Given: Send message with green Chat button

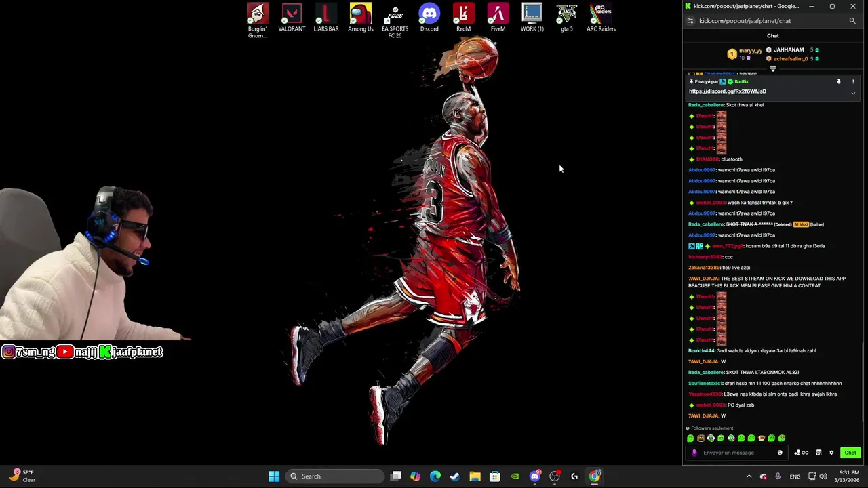Looking at the screenshot, I should point(850,453).
